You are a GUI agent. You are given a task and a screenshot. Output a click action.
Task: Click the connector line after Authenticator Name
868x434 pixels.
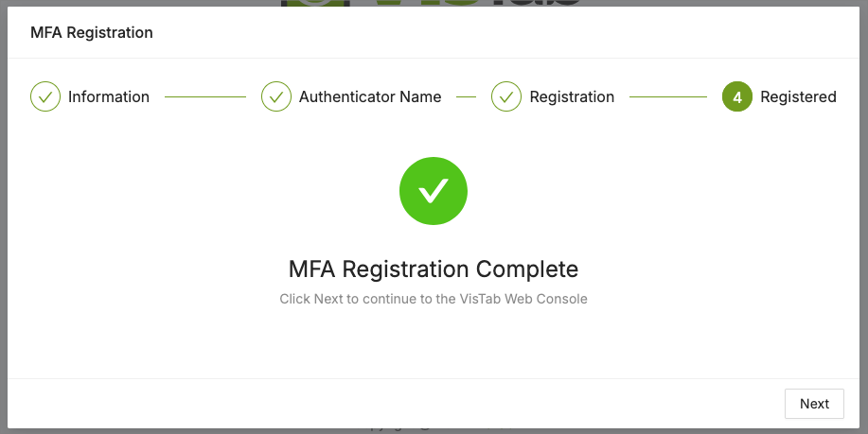point(466,96)
